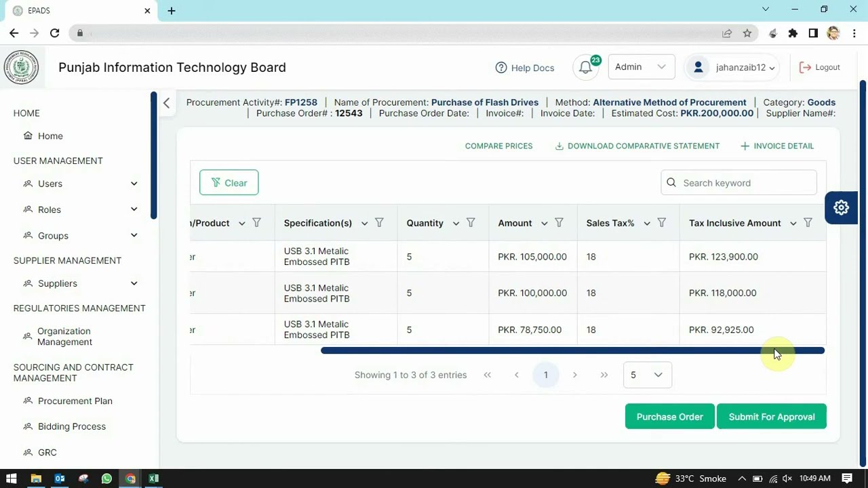Click the Logout link

[x=820, y=67]
